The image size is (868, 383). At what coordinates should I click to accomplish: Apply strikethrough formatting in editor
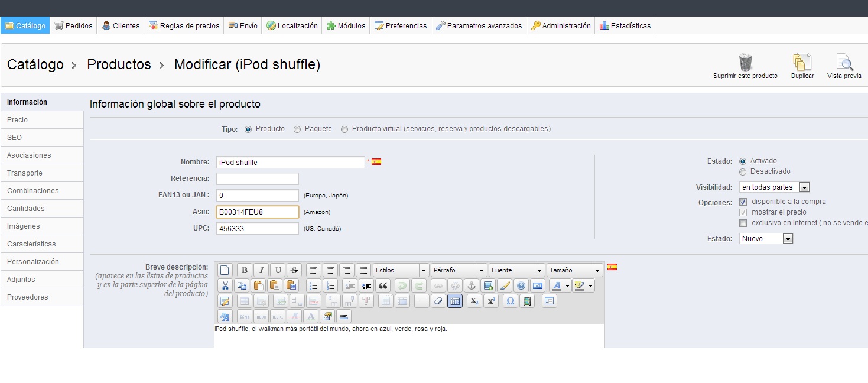pos(294,270)
